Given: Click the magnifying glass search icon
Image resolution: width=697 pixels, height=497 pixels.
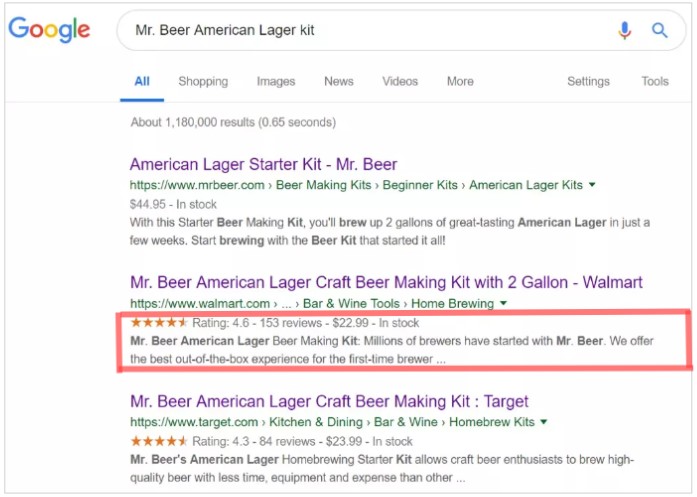Looking at the screenshot, I should [659, 30].
